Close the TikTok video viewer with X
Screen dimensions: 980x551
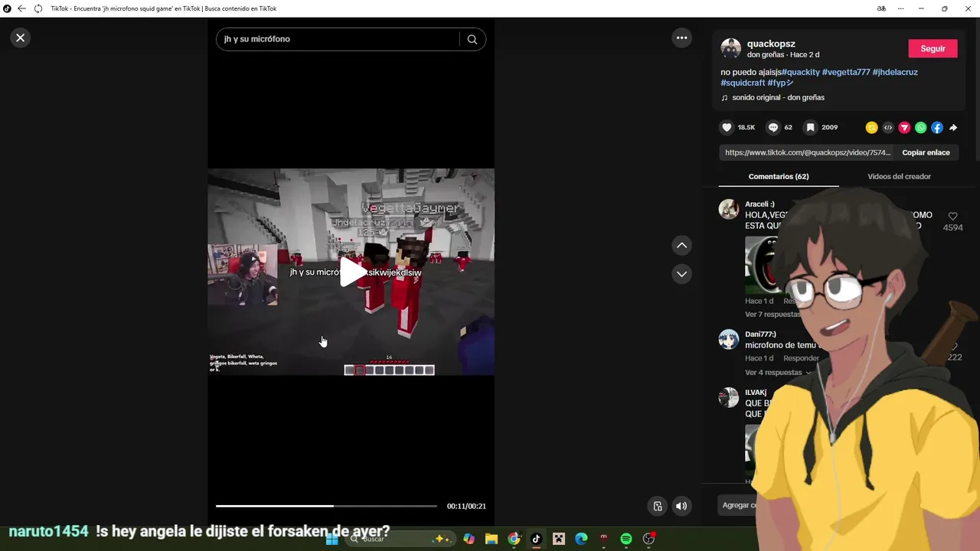coord(21,37)
